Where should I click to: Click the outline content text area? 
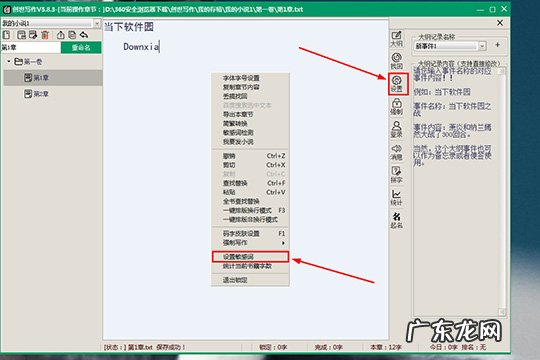(456, 191)
